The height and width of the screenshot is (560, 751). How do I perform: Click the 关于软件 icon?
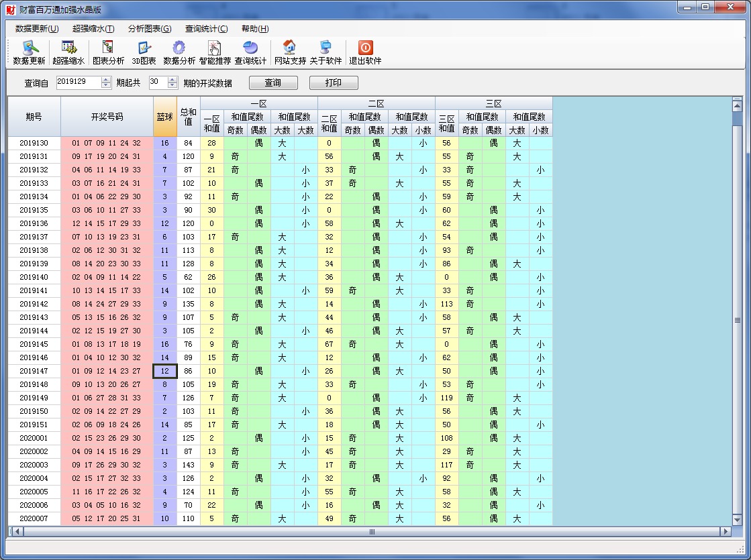click(x=326, y=52)
